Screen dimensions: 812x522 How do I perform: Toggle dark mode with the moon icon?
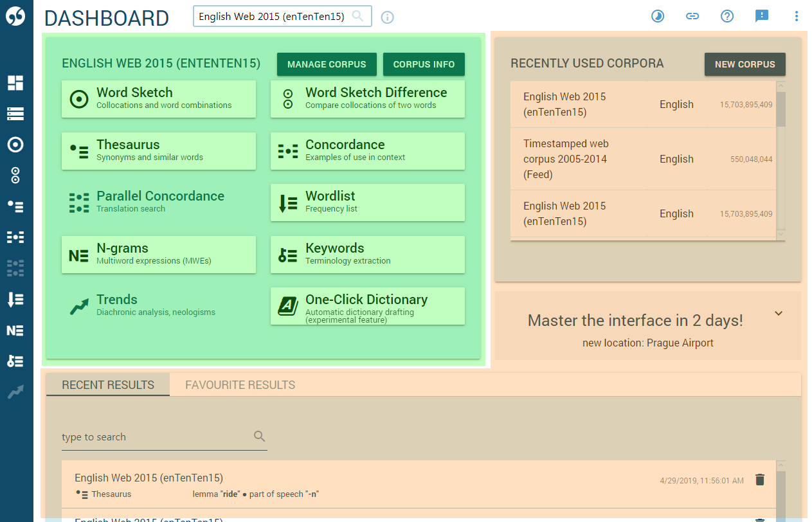658,16
